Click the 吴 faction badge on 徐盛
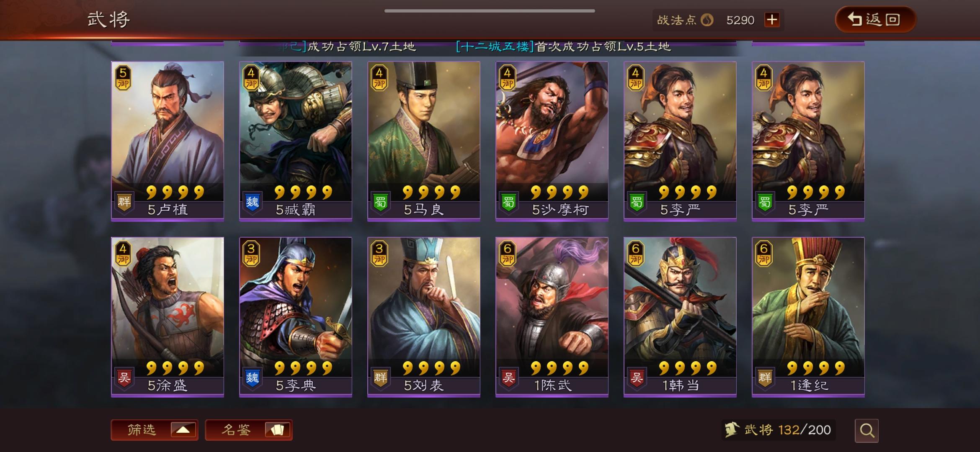This screenshot has height=452, width=980. tap(124, 378)
